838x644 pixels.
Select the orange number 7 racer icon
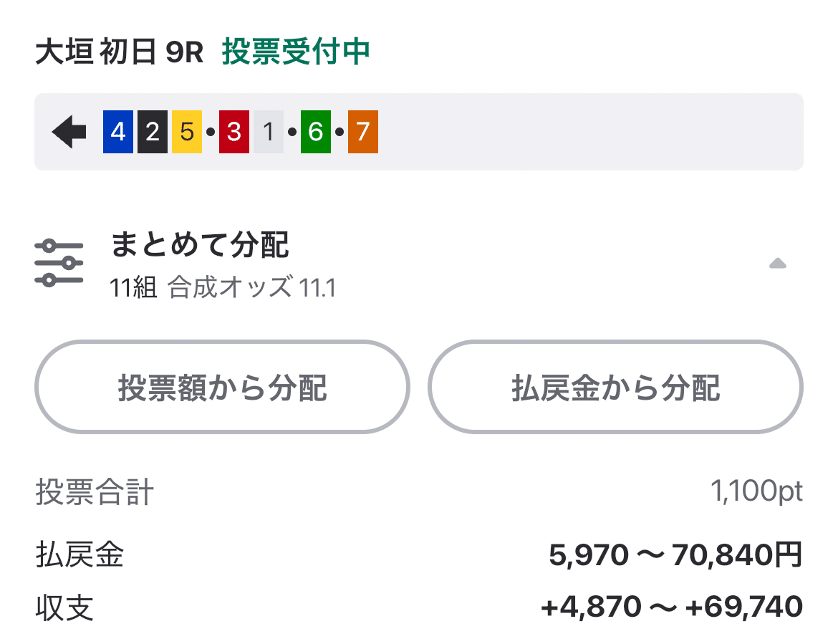pyautogui.click(x=362, y=130)
